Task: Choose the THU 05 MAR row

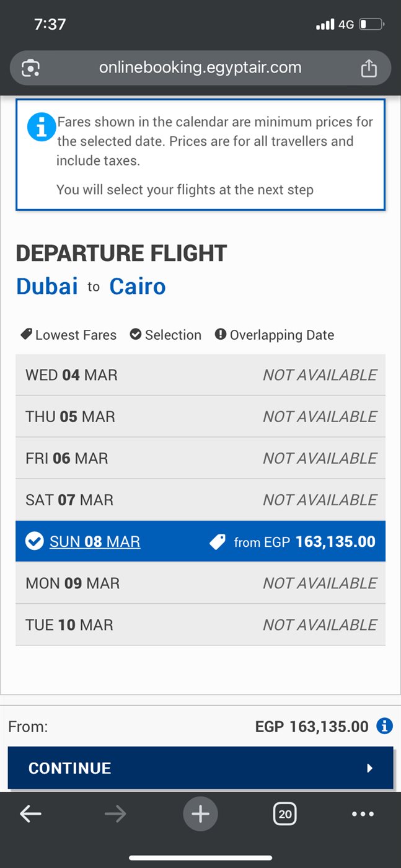Action: (200, 417)
